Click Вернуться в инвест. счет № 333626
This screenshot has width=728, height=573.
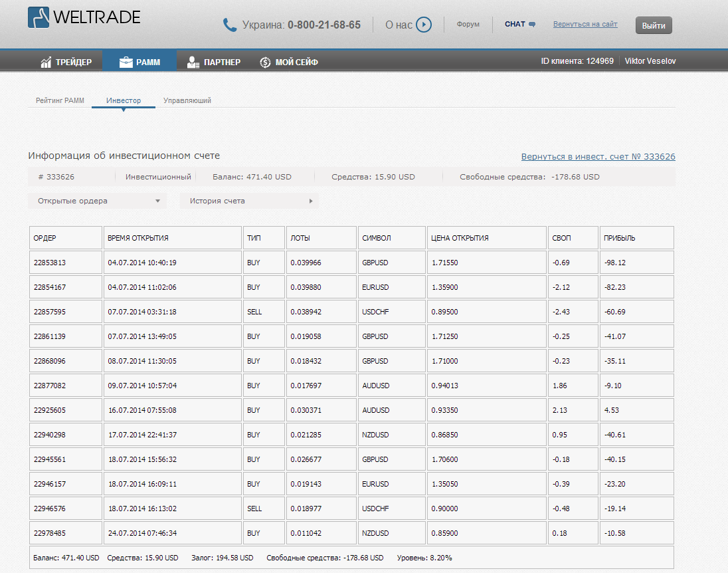point(598,157)
